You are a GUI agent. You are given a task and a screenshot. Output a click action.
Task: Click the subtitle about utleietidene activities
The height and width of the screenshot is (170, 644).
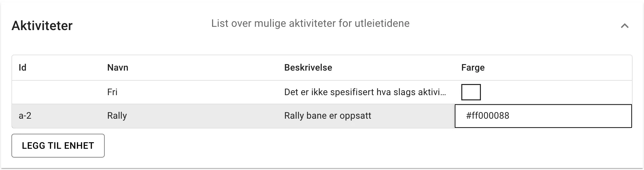310,24
